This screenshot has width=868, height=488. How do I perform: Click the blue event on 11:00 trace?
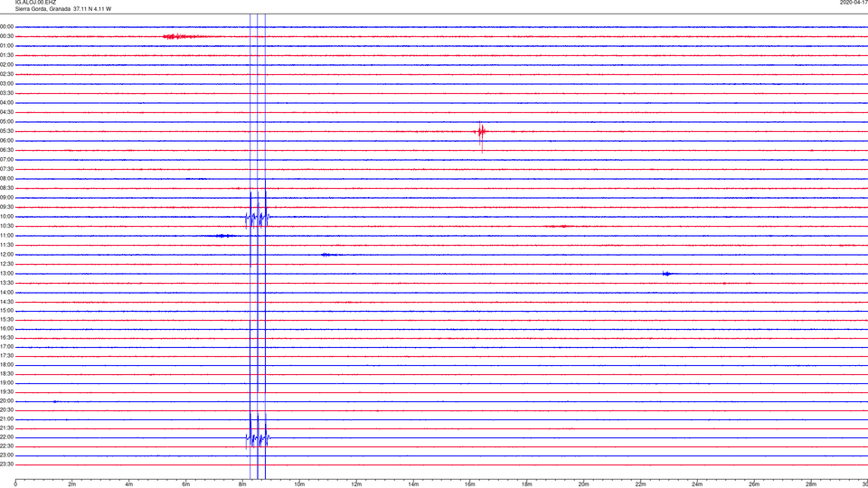223,236
